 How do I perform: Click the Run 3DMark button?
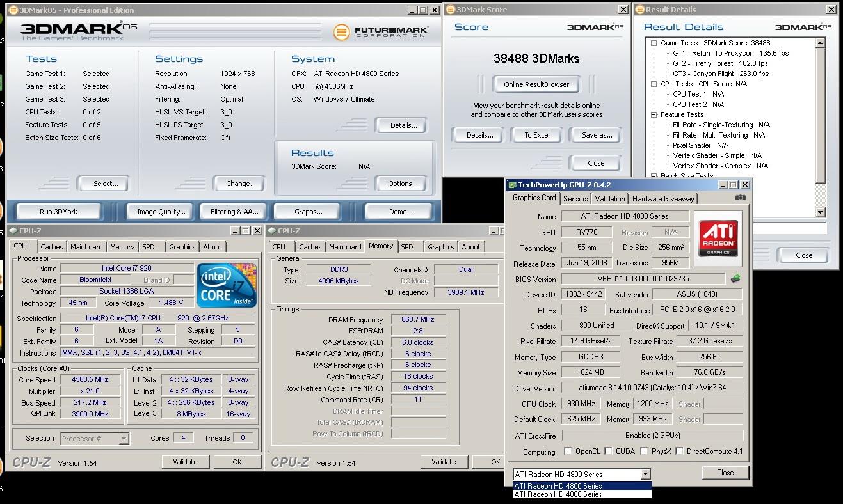click(59, 212)
